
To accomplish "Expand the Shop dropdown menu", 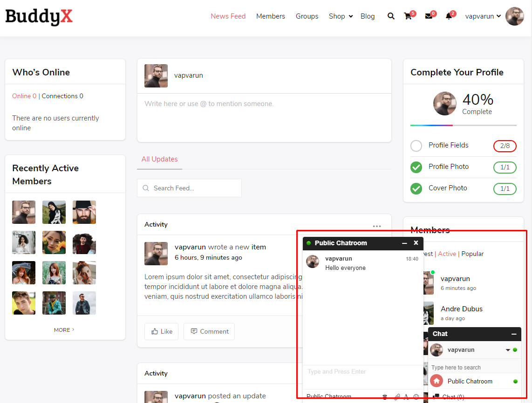I will point(350,17).
